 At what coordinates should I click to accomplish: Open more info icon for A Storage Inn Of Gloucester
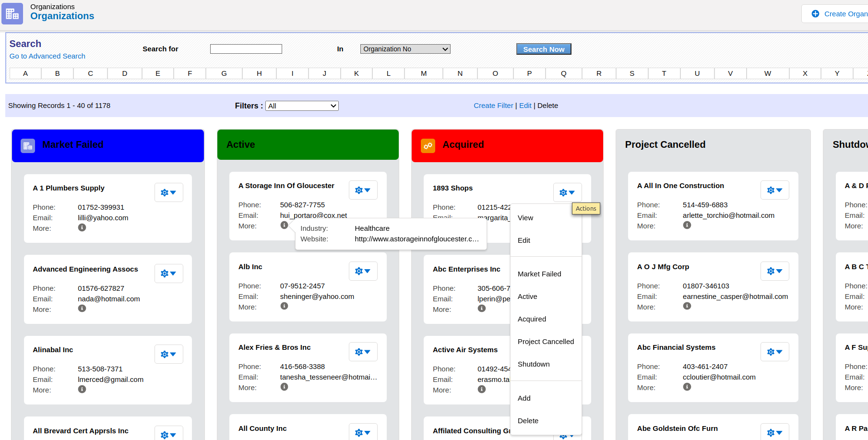[285, 225]
